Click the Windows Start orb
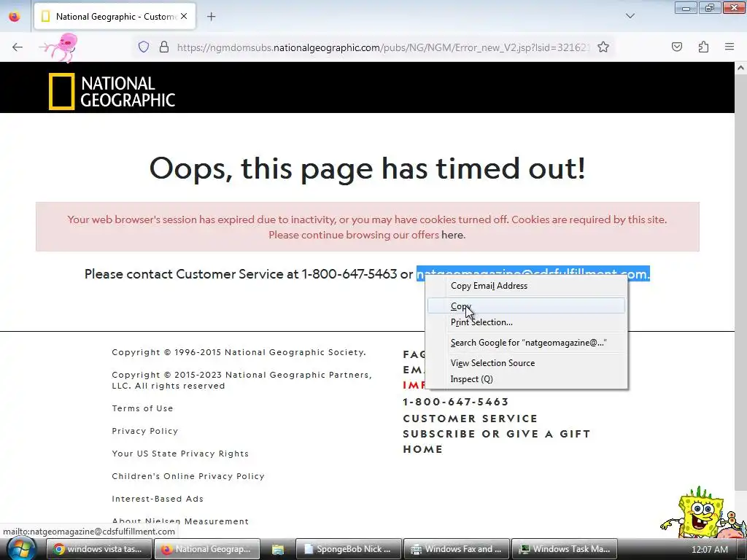Screen dimensions: 747x560 pyautogui.click(x=21, y=548)
